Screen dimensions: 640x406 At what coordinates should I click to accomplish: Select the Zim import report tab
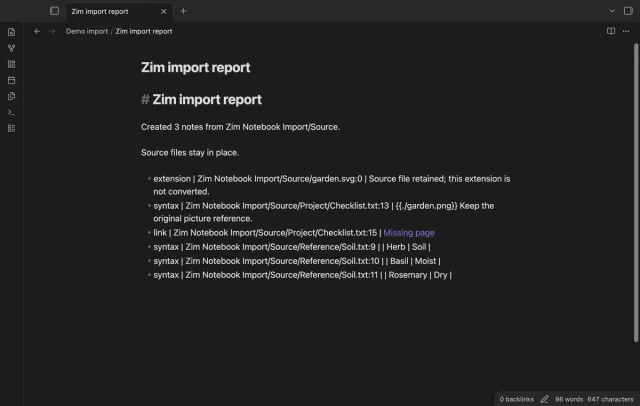118,11
